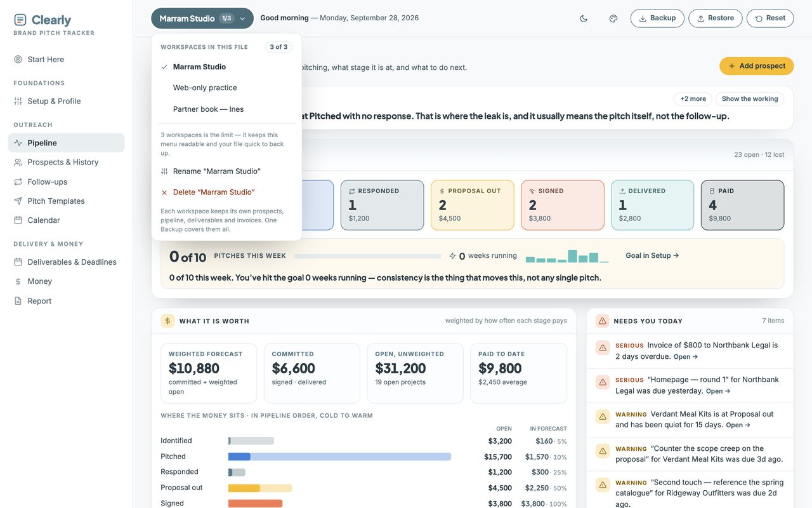Screen dimensions: 812x508
Task: Click the Reset button
Action: tap(770, 18)
